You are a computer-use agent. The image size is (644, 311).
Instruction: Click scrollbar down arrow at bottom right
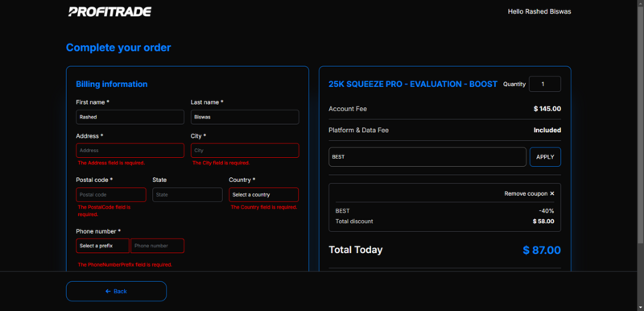[x=640, y=308]
